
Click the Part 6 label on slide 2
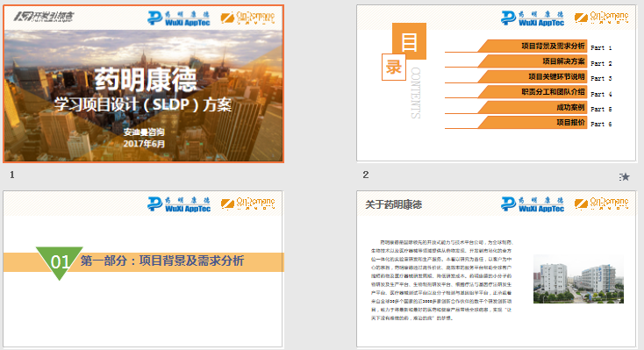pos(601,124)
